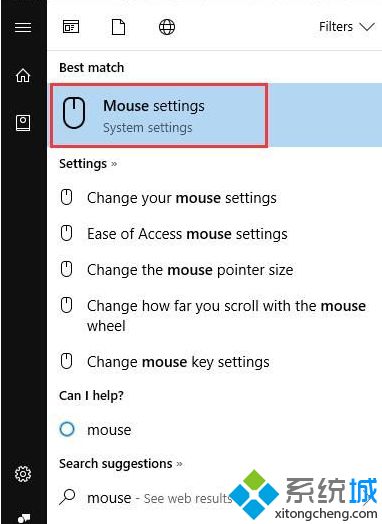Select Change your mouse settings
The height and width of the screenshot is (524, 382).
[216, 198]
